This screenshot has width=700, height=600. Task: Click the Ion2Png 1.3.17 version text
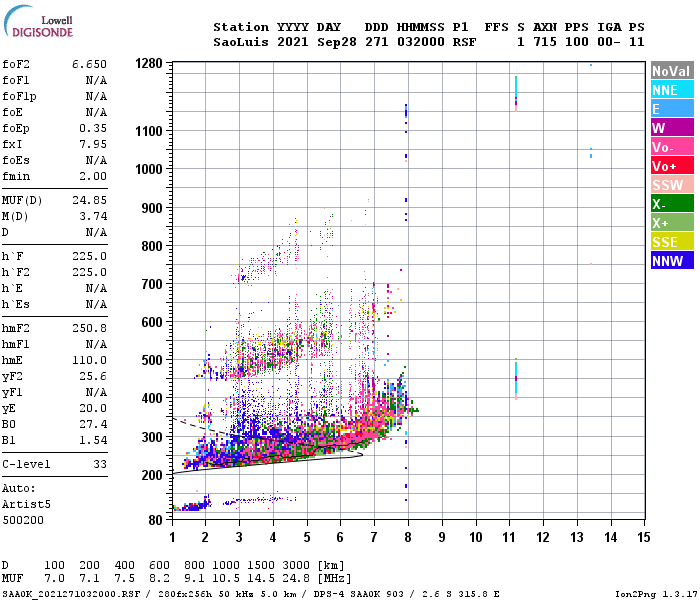coord(655,594)
